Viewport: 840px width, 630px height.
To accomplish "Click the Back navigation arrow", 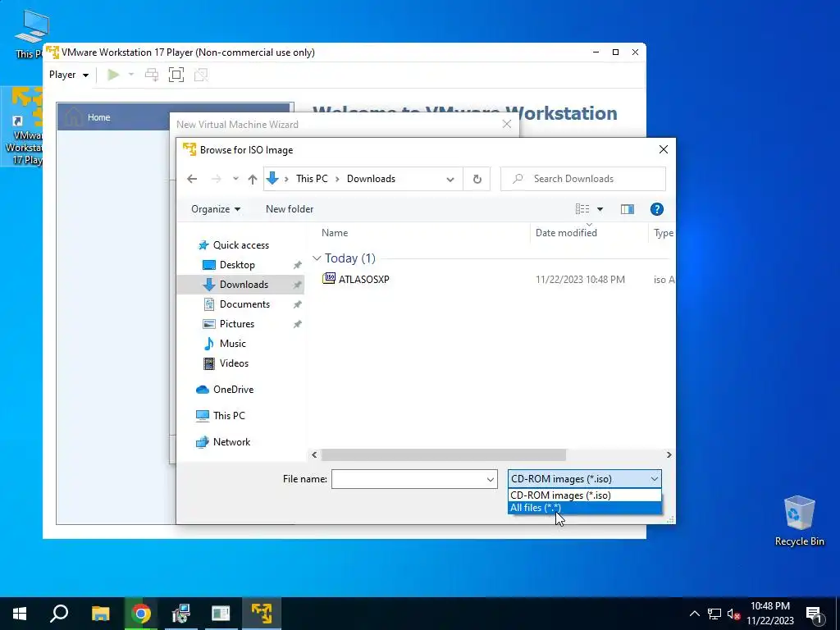I will 192,179.
